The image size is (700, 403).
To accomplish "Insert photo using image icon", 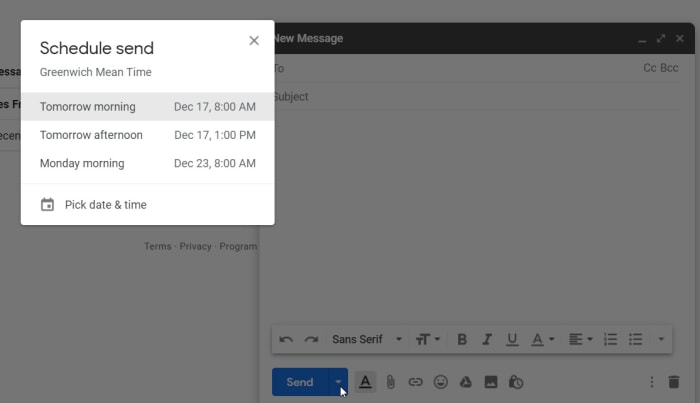I will pyautogui.click(x=491, y=382).
